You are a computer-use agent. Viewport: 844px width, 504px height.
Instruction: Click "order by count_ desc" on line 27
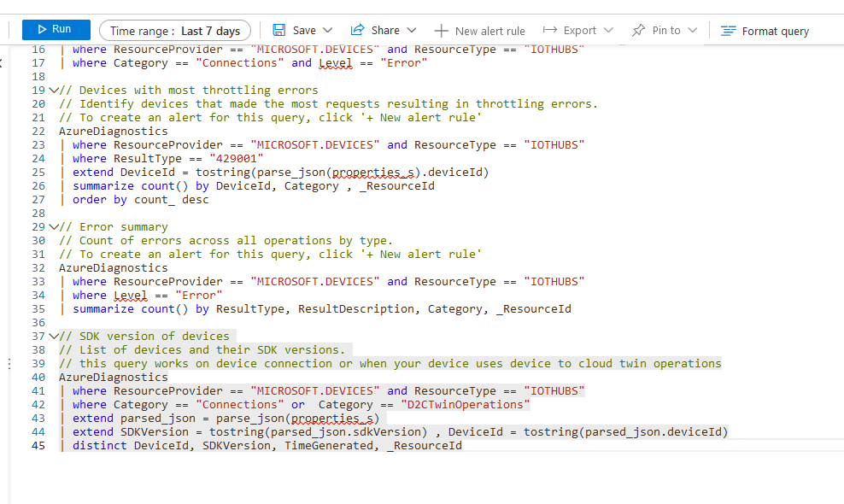click(140, 199)
